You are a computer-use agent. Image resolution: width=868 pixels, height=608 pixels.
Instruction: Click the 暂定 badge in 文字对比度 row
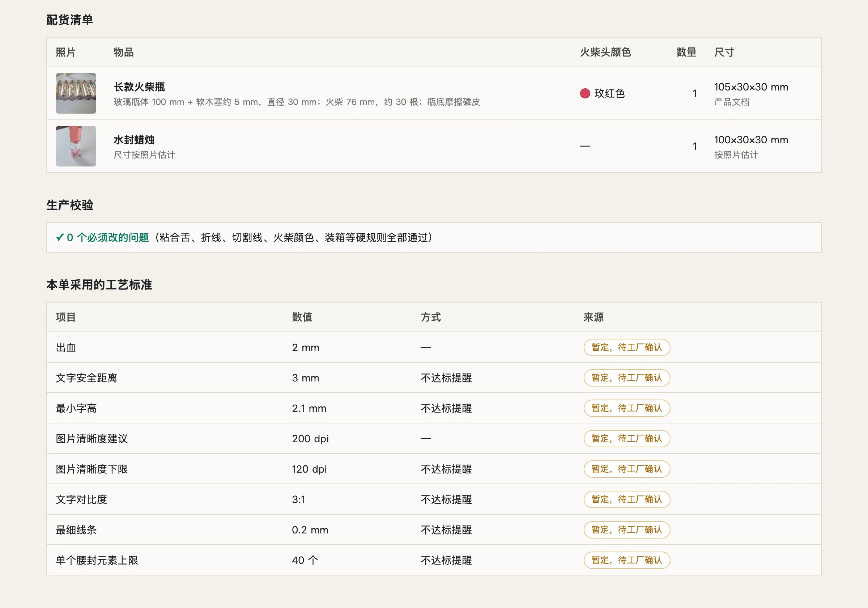(627, 499)
